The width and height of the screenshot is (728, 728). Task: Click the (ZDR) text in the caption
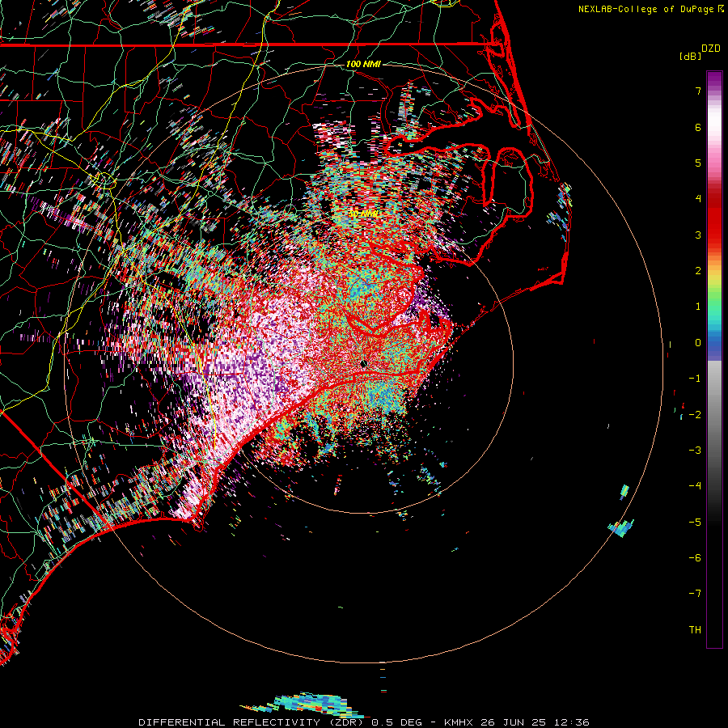coord(346,722)
